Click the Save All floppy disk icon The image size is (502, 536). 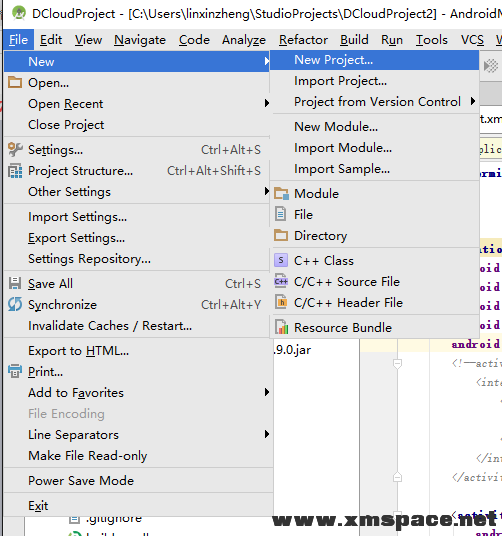coord(15,283)
